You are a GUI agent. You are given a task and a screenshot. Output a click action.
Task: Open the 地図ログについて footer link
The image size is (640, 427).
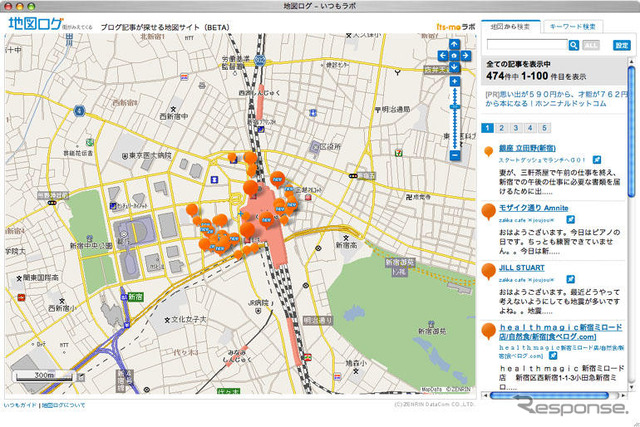tap(64, 405)
